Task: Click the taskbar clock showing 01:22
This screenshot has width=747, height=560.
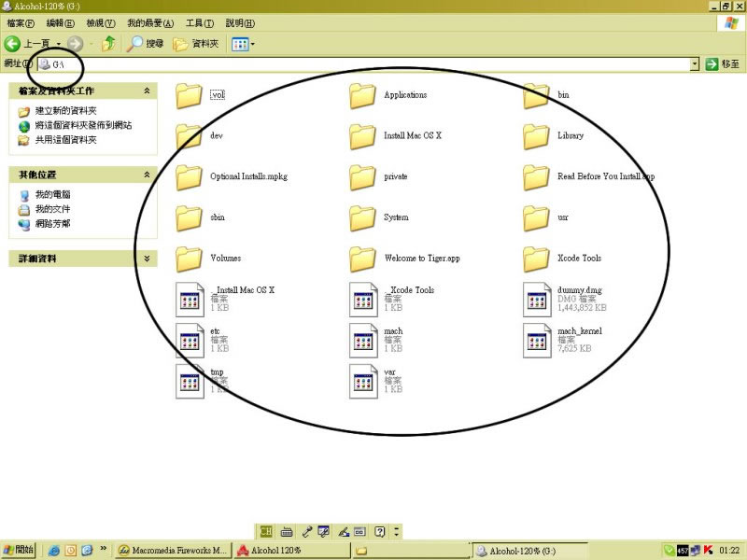Action: [729, 550]
